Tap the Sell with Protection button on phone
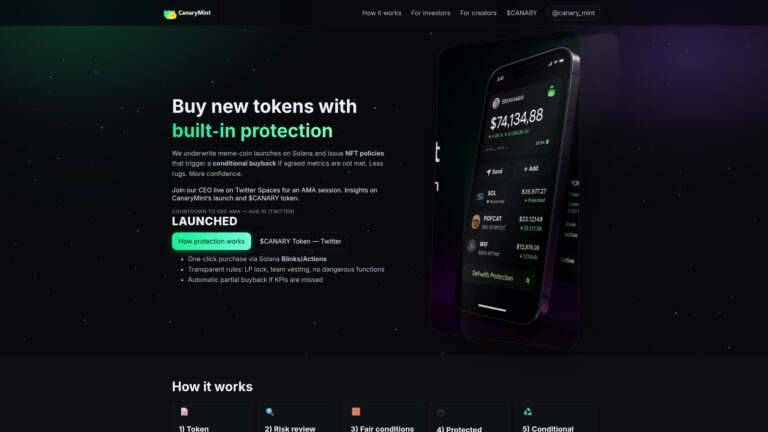This screenshot has width=768, height=432. point(499,277)
